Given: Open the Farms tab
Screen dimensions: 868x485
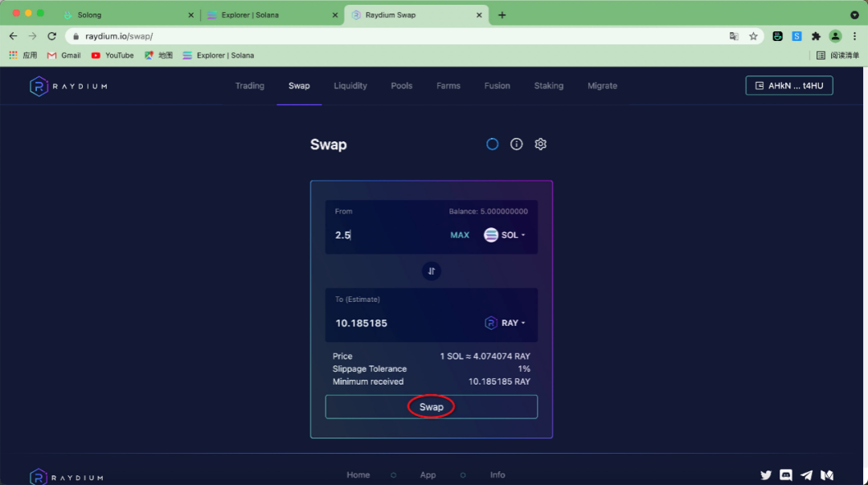Looking at the screenshot, I should coord(448,86).
